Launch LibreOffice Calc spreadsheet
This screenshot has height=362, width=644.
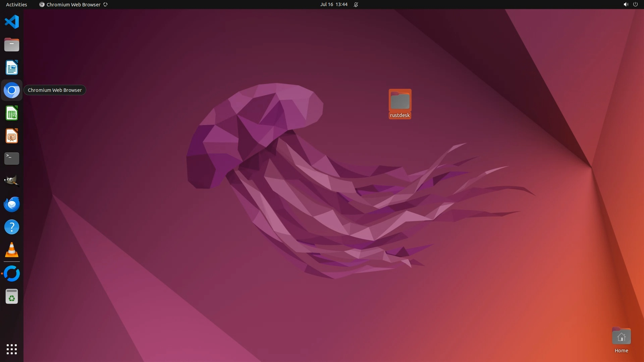[12, 113]
